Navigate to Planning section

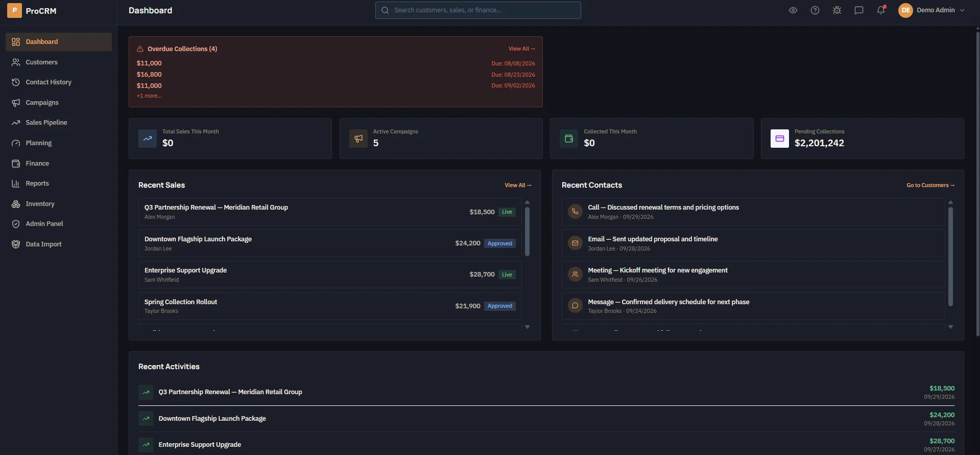59,143
